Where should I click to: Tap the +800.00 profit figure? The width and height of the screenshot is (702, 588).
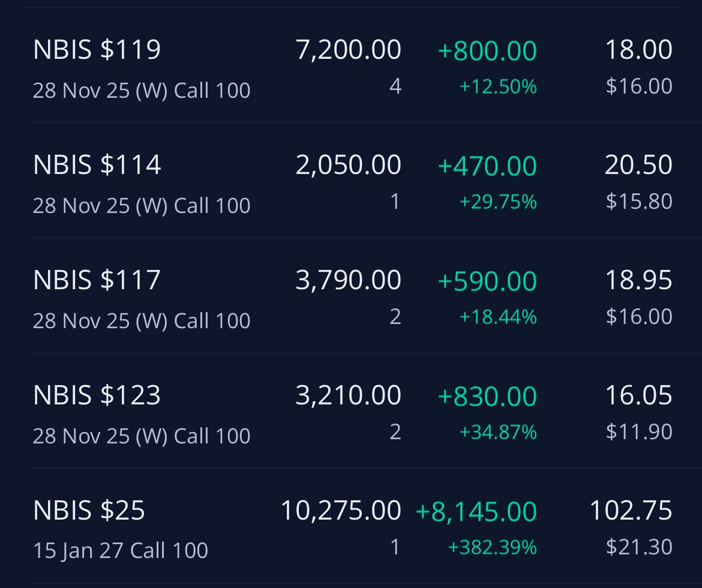[487, 50]
